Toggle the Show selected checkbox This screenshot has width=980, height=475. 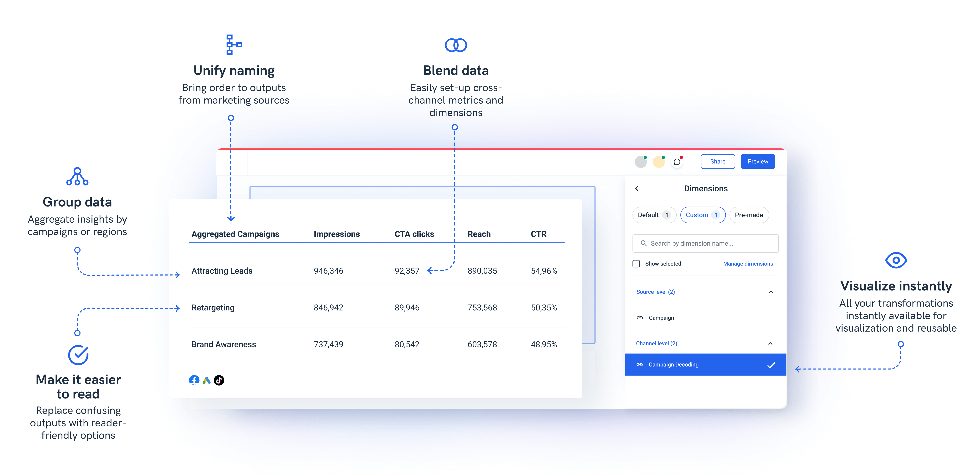click(636, 263)
